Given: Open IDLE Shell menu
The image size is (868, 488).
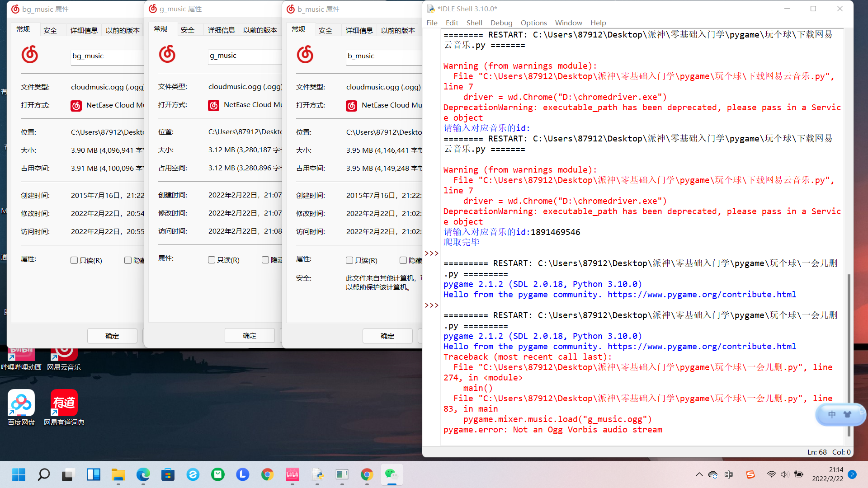Looking at the screenshot, I should (474, 23).
